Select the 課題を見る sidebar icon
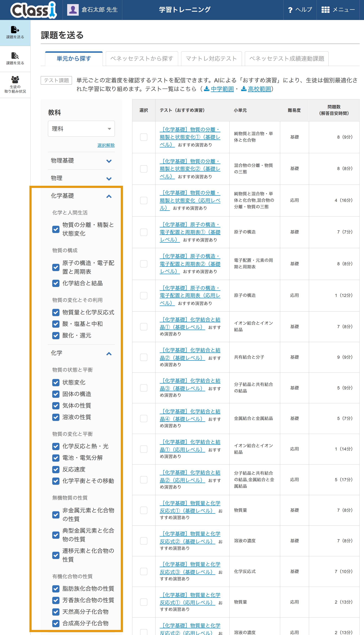This screenshot has height=635, width=364. pos(15,55)
